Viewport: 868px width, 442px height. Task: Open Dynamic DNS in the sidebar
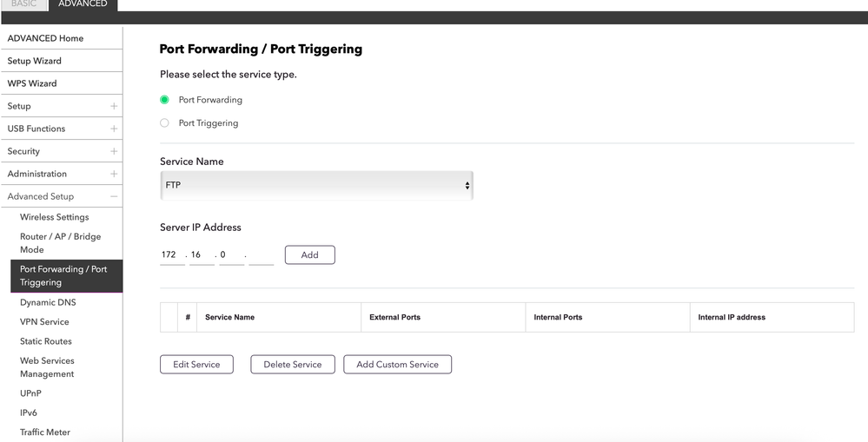point(48,302)
